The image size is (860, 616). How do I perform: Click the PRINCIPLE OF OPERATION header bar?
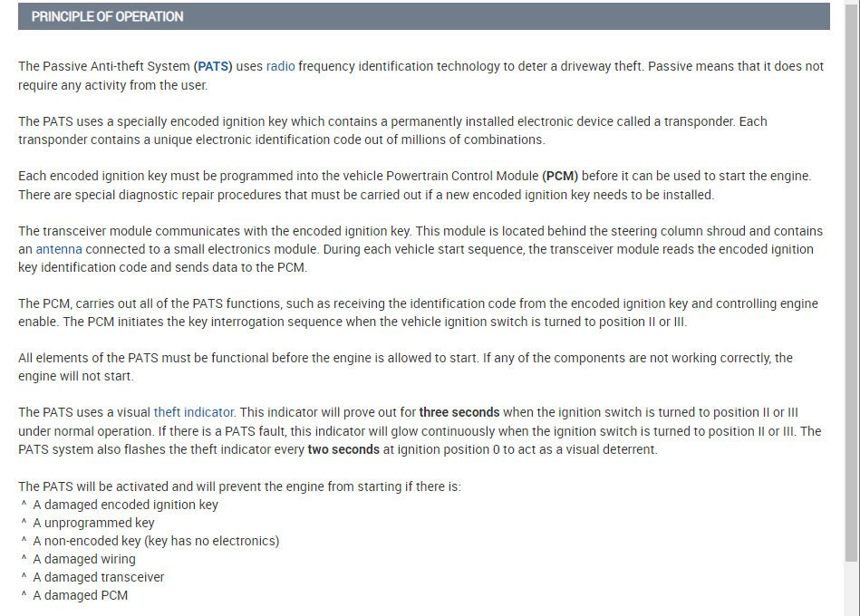[x=423, y=16]
